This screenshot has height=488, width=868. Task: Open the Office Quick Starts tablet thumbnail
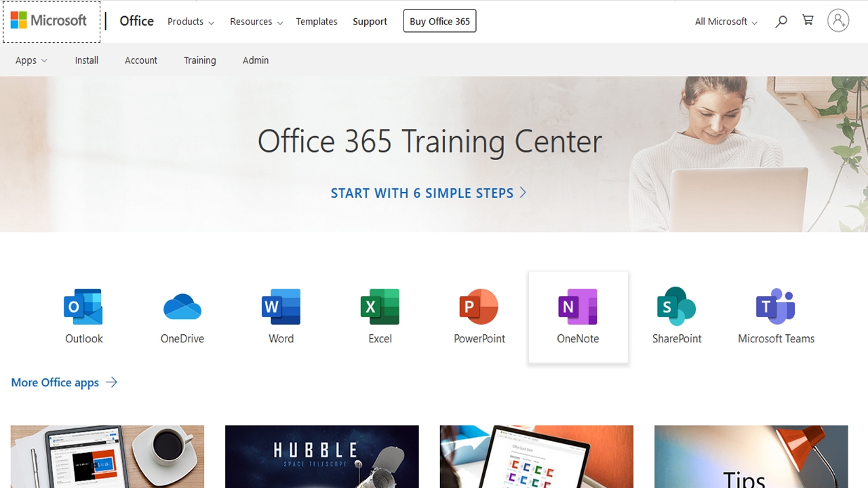[536, 457]
